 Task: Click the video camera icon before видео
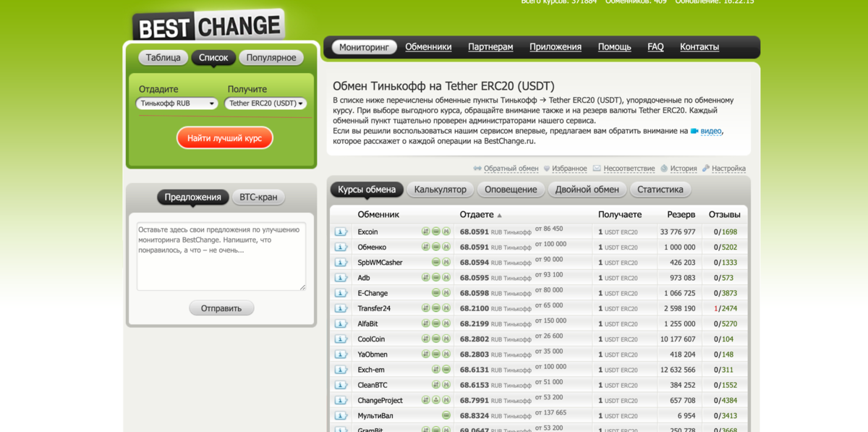click(694, 131)
